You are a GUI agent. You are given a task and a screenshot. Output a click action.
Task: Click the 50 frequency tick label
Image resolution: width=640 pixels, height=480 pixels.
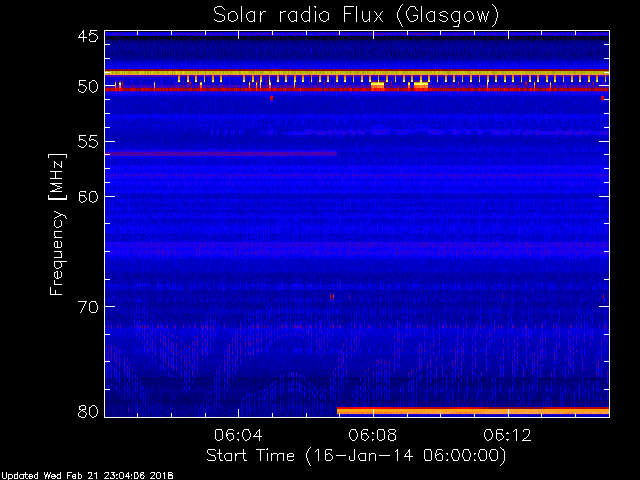[x=88, y=87]
